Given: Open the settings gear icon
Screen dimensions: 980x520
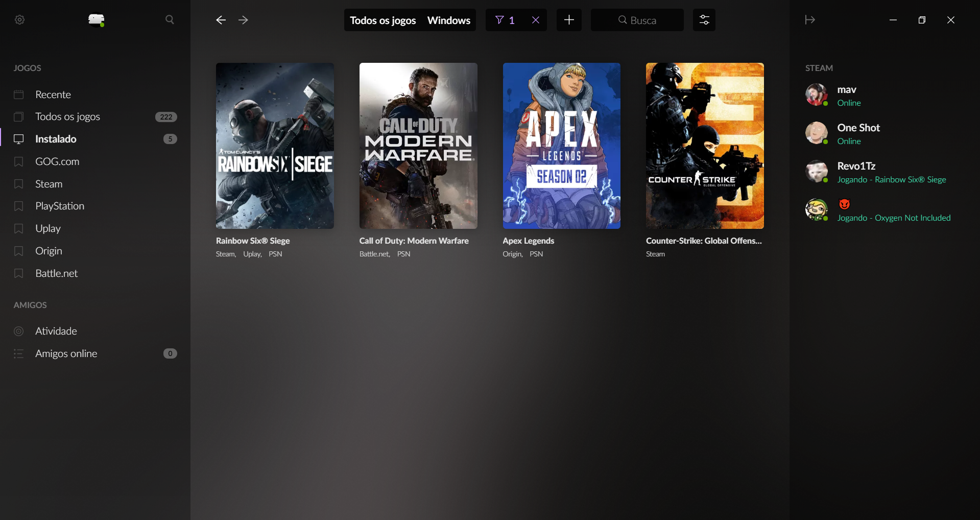Looking at the screenshot, I should (20, 20).
